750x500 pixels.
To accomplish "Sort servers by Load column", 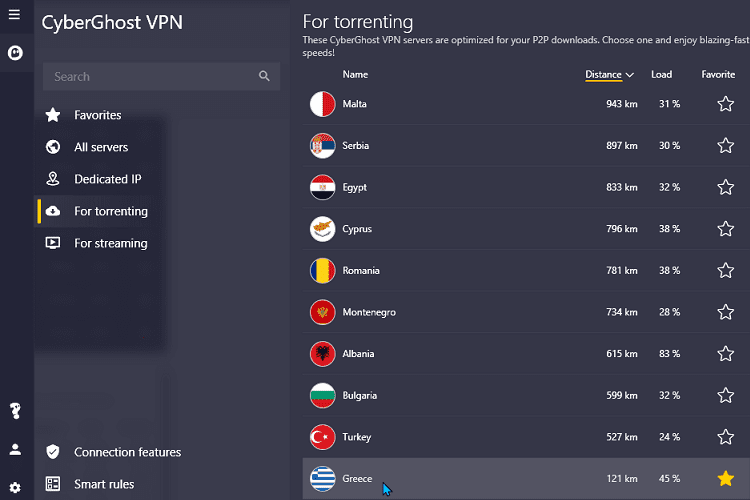I will click(x=662, y=75).
